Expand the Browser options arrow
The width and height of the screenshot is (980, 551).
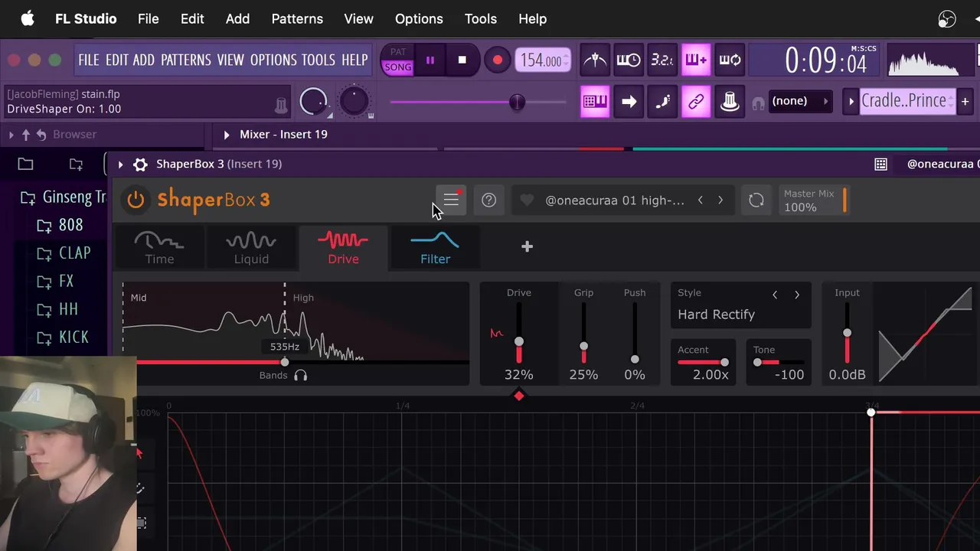[x=11, y=135]
